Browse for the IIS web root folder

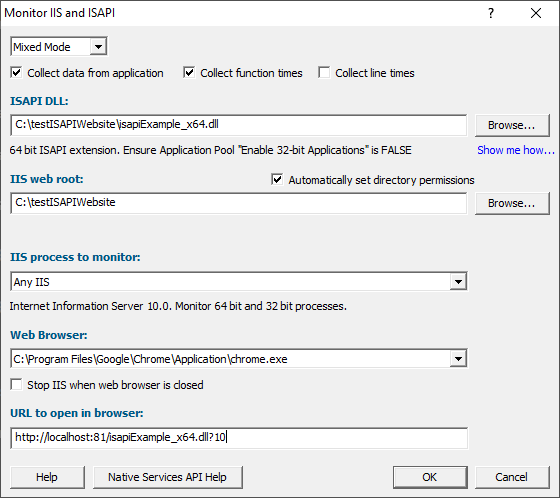click(512, 203)
